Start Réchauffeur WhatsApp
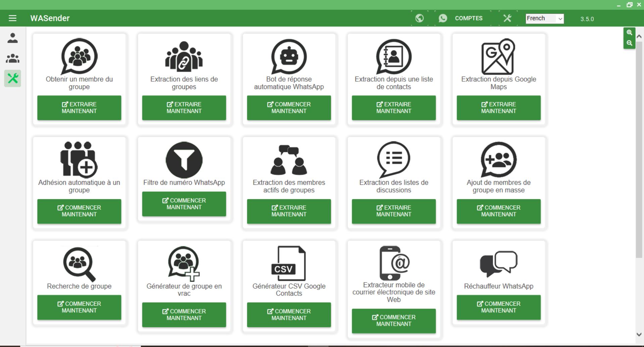Viewport: 644px width, 347px height. tap(499, 307)
